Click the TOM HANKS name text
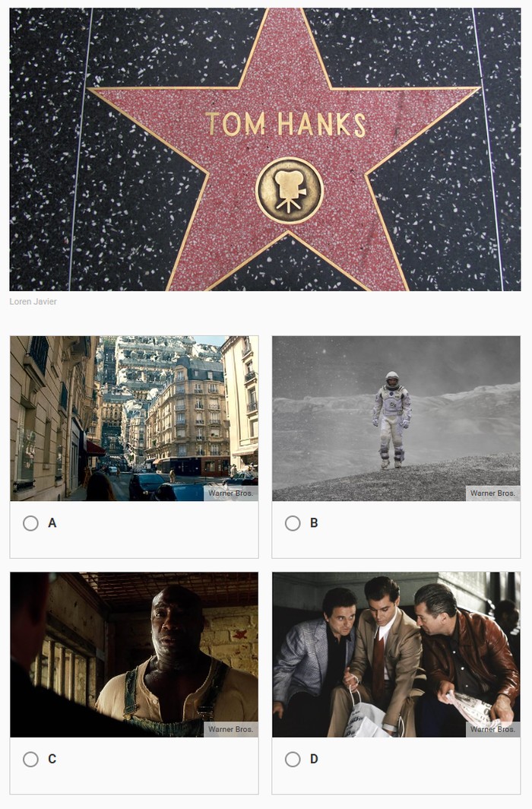Image resolution: width=532 pixels, height=809 pixels. pyautogui.click(x=286, y=125)
